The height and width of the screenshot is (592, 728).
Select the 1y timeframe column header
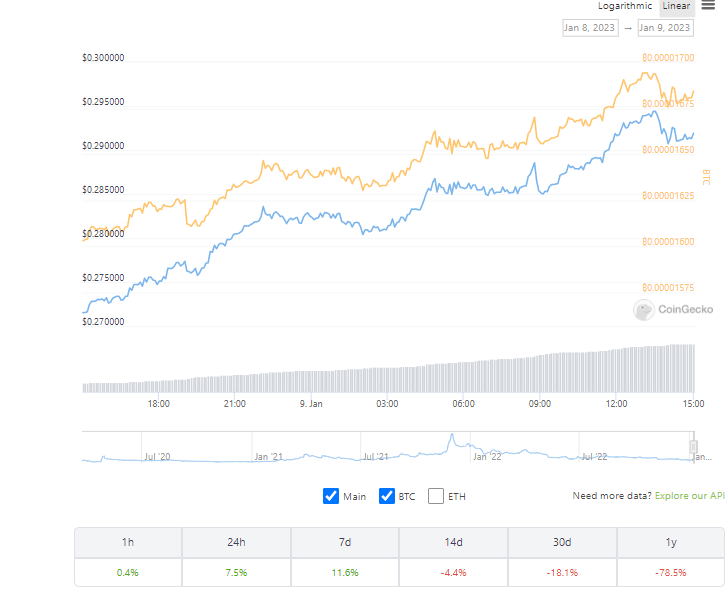point(671,542)
